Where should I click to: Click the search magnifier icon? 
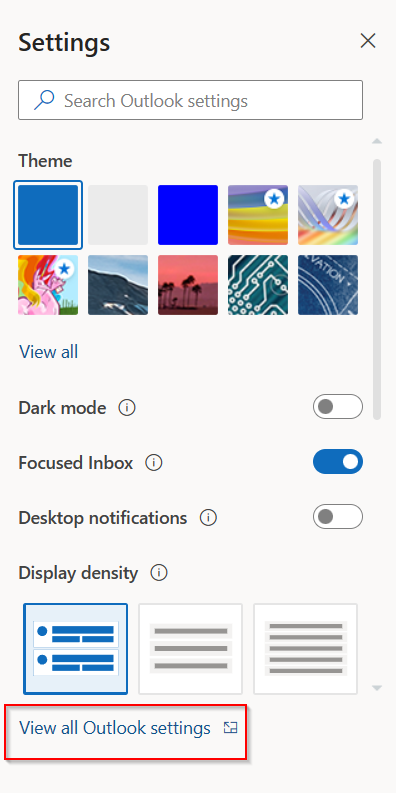click(44, 100)
